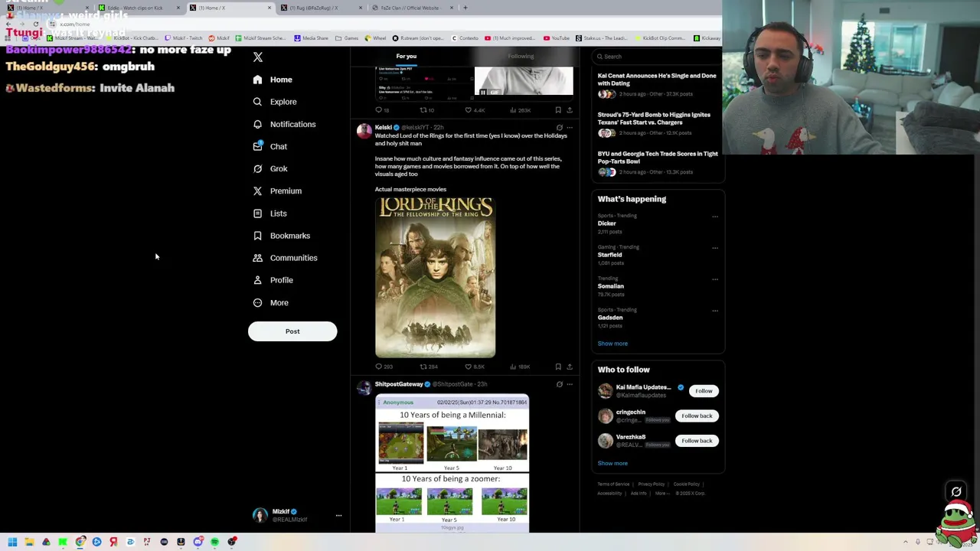Share Kelski's Lord of the Rings post

tap(569, 367)
